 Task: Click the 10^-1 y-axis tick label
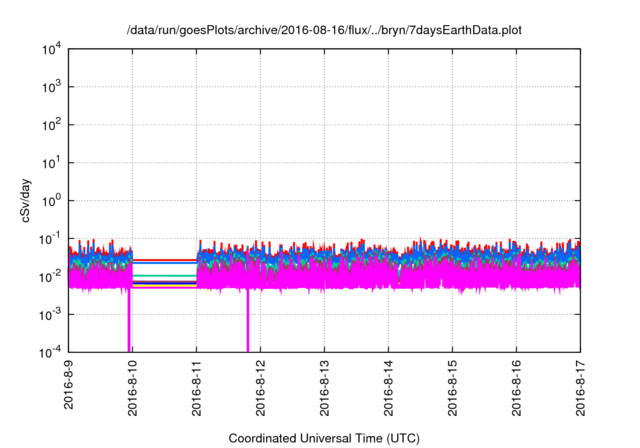[50, 239]
